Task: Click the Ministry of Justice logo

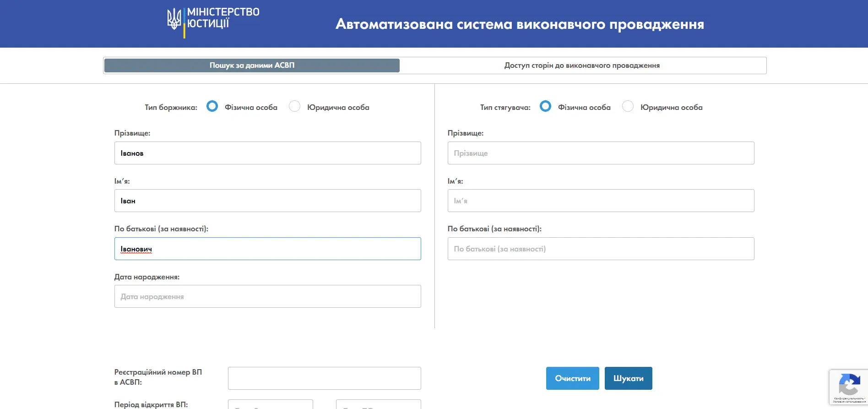Action: pos(213,22)
